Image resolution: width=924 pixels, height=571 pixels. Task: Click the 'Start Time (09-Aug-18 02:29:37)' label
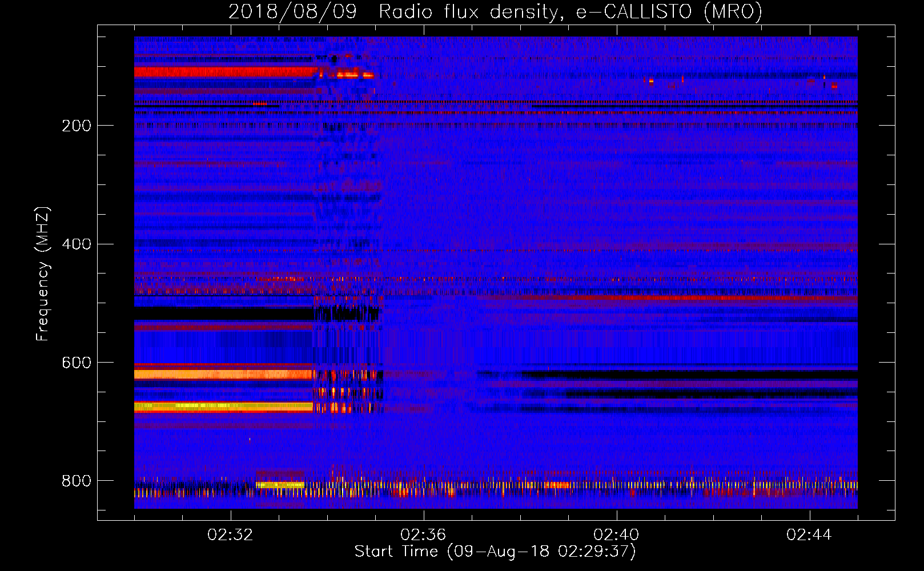495,552
